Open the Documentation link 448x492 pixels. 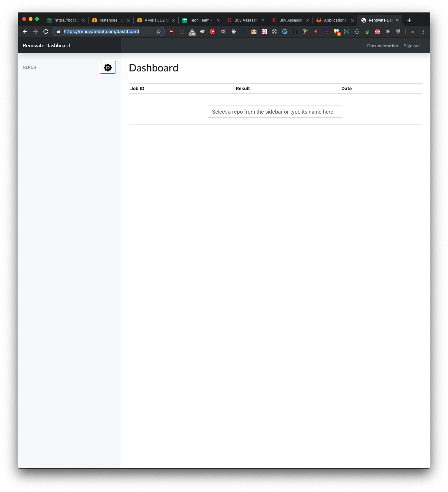point(382,45)
